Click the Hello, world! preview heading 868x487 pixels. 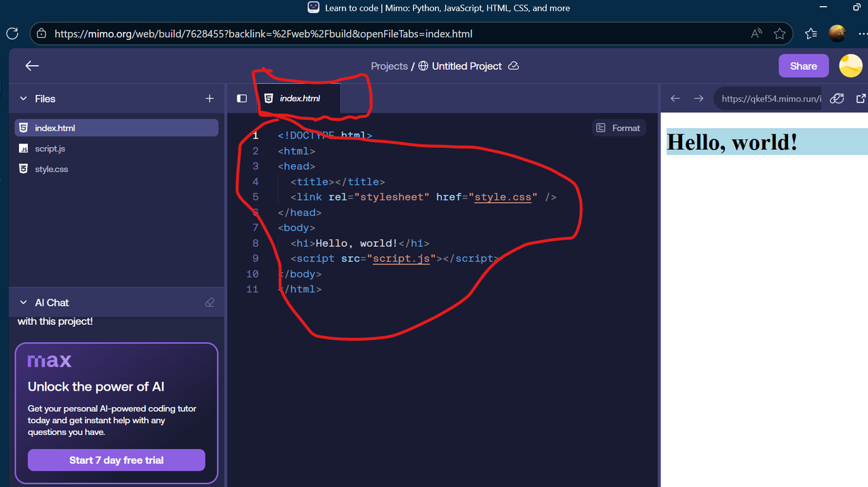(732, 142)
